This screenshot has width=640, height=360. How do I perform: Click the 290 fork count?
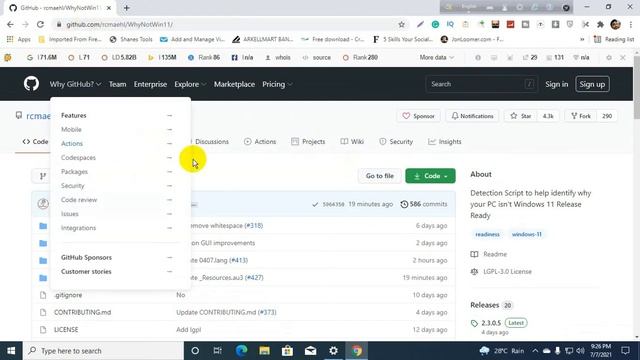[607, 116]
